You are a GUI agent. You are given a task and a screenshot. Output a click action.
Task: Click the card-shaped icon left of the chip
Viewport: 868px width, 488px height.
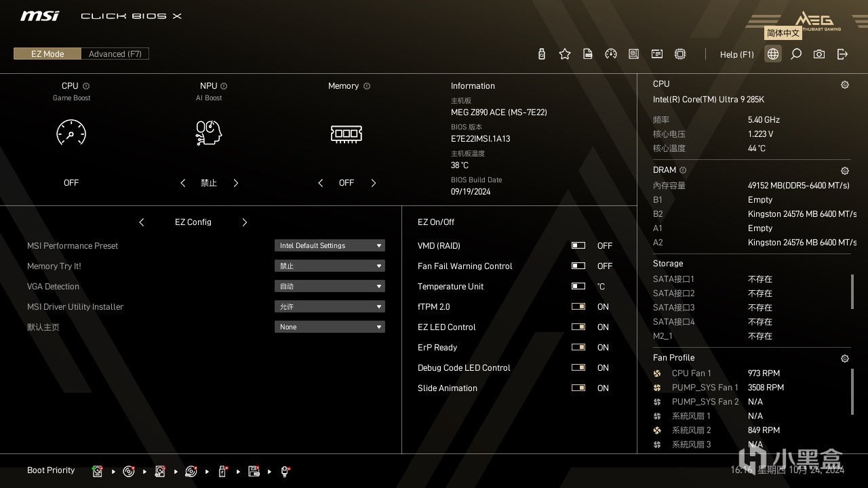pyautogui.click(x=657, y=54)
